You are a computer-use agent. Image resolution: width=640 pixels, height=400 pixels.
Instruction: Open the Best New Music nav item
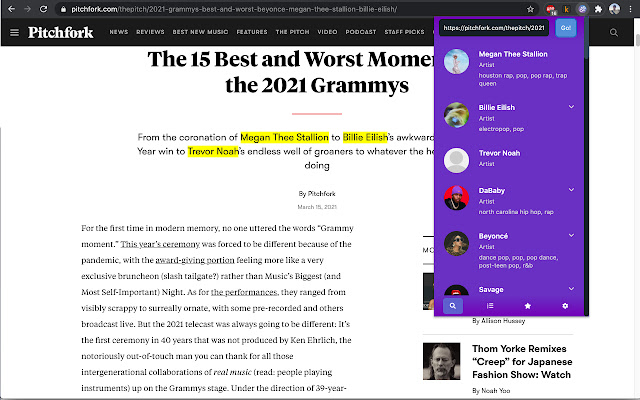[200, 32]
